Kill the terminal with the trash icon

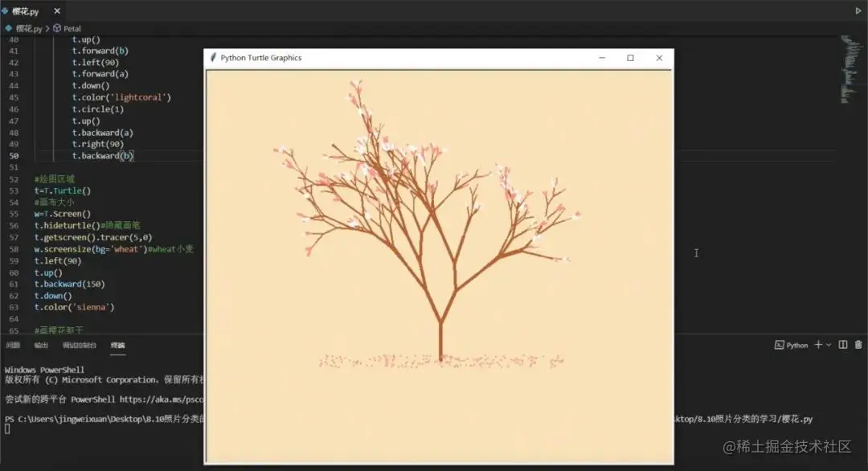pyautogui.click(x=858, y=344)
